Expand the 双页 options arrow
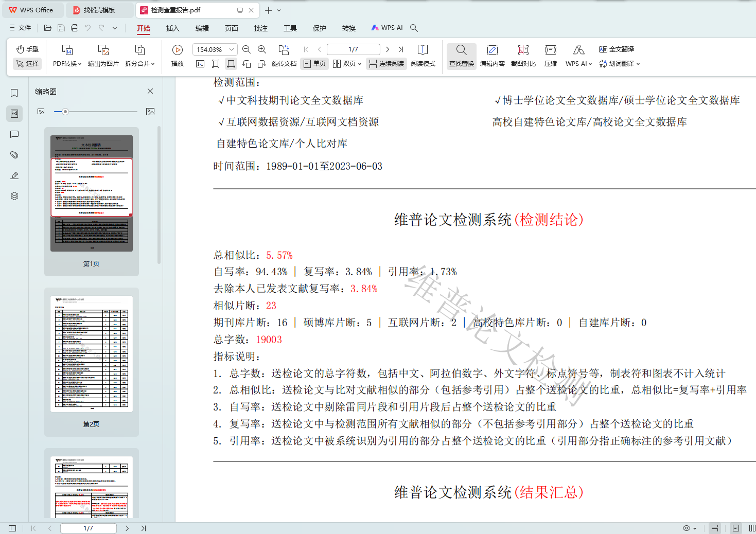Image resolution: width=756 pixels, height=534 pixels. click(x=360, y=64)
